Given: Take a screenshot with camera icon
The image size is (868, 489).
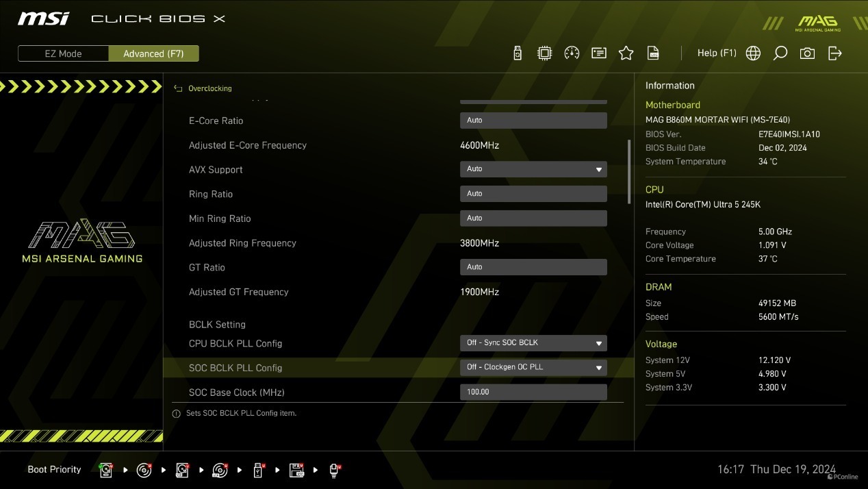Looking at the screenshot, I should (807, 53).
